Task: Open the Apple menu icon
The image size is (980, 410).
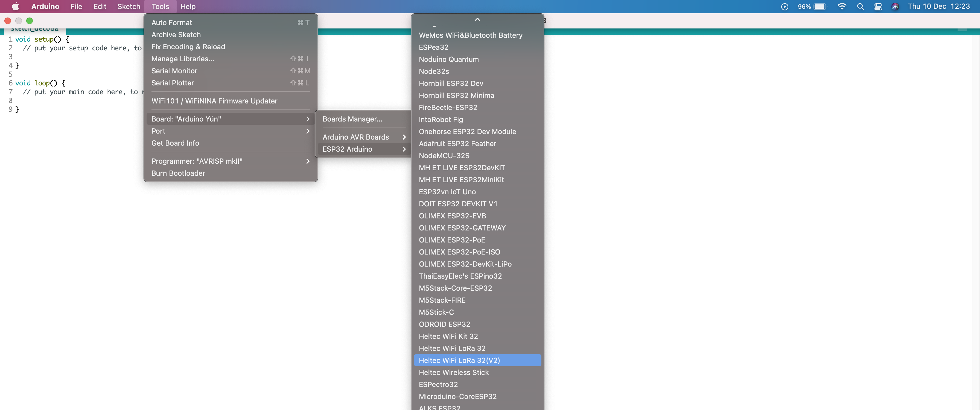Action: [x=16, y=7]
